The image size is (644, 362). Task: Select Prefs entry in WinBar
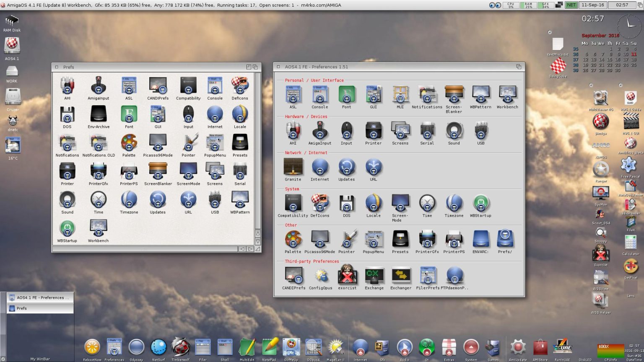click(40, 308)
